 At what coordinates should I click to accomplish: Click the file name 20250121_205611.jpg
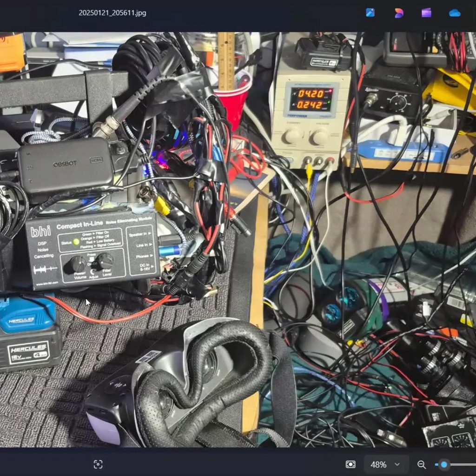(x=112, y=13)
